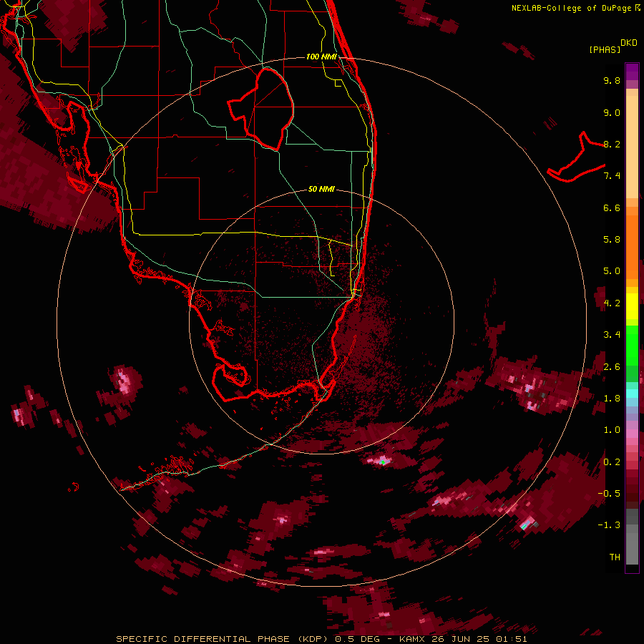Viewport: 644px width, 644px height.
Task: Click the 2.6 value on the scale
Action: click(x=612, y=367)
